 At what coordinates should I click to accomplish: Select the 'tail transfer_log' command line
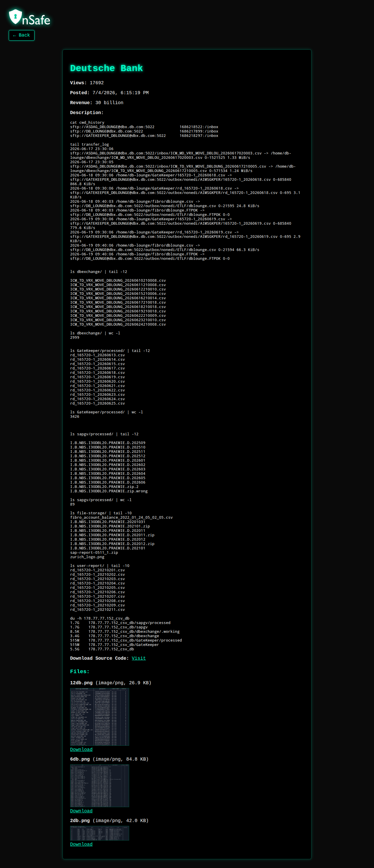(x=89, y=145)
